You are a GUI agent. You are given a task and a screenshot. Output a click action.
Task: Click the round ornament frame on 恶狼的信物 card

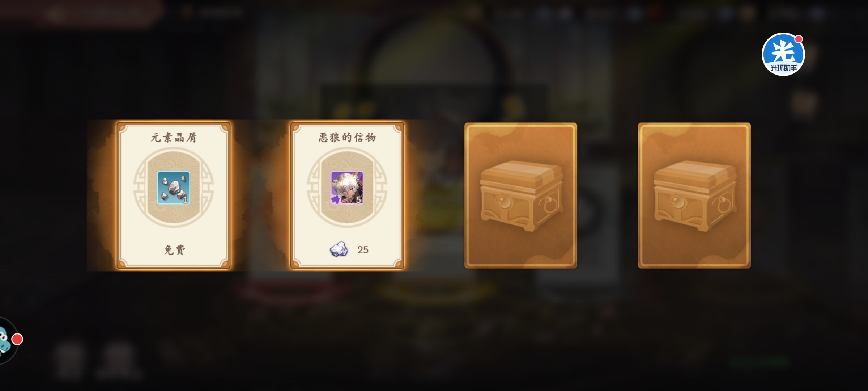pyautogui.click(x=347, y=188)
